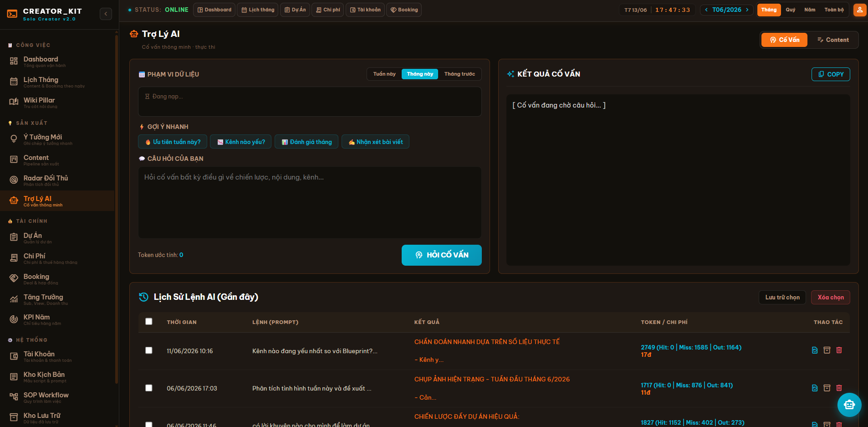Select the Tháng này data range
868x427 pixels.
(420, 74)
